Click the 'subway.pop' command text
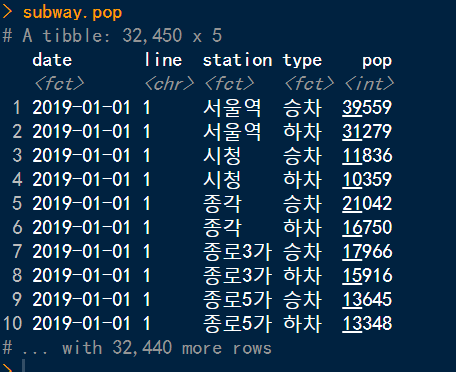 [x=72, y=13]
